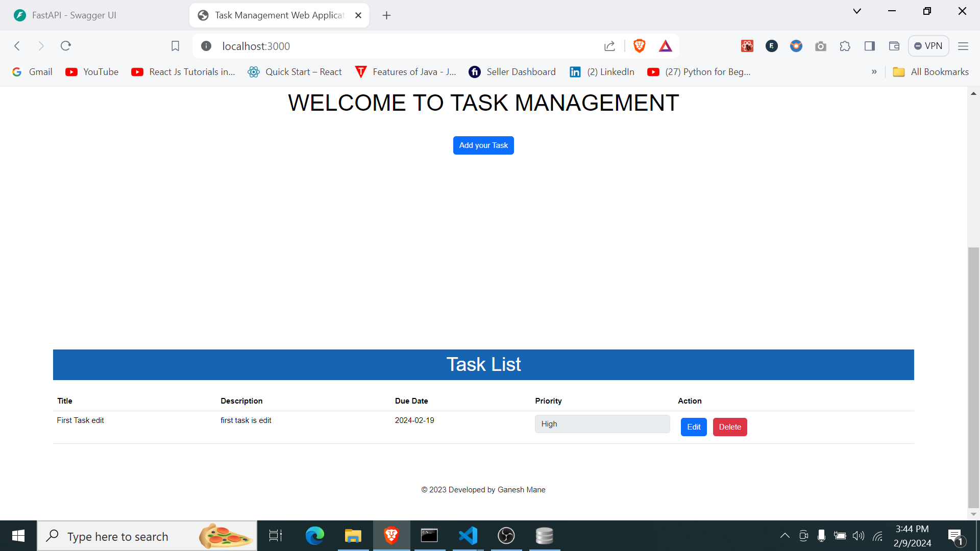Click the Task List banner heading

(x=483, y=364)
